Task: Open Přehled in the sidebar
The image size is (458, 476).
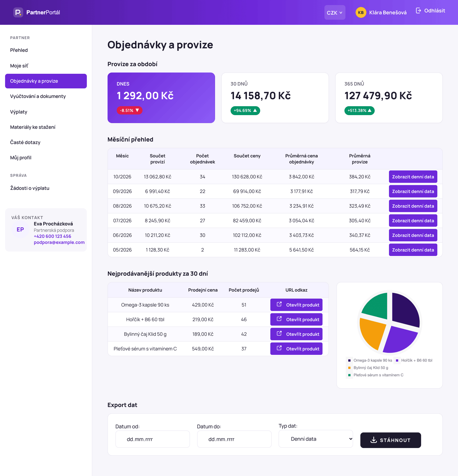Action: [46, 50]
